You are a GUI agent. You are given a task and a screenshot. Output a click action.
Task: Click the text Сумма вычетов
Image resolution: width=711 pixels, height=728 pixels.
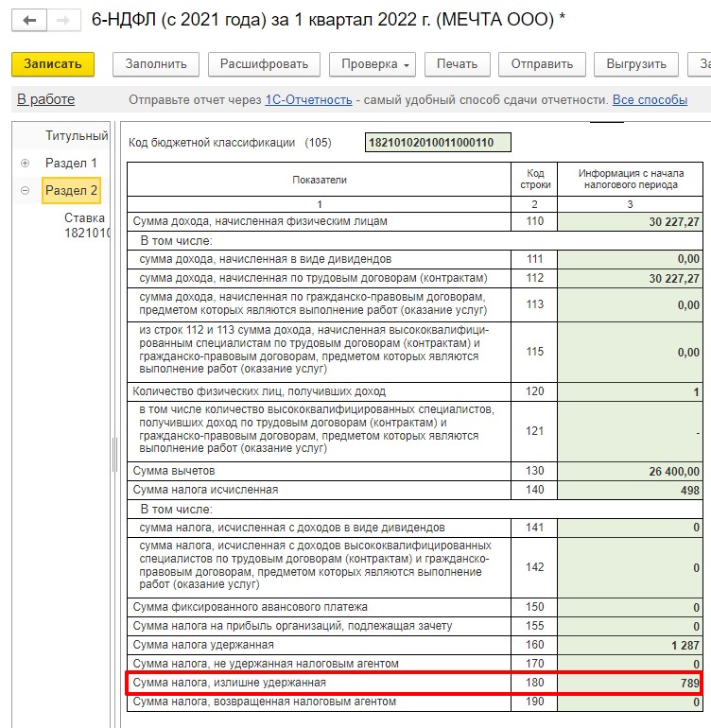pyautogui.click(x=174, y=471)
